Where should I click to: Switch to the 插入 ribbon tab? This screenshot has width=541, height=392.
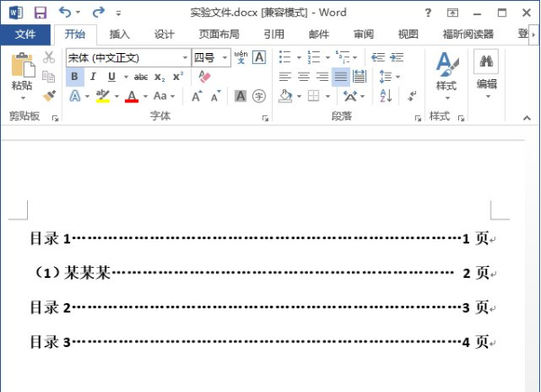pos(119,34)
